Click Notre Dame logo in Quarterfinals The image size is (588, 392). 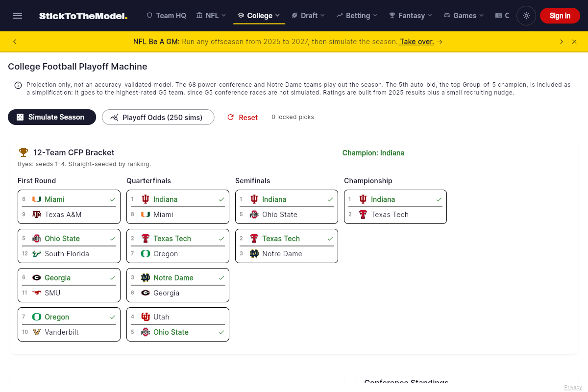click(146, 278)
